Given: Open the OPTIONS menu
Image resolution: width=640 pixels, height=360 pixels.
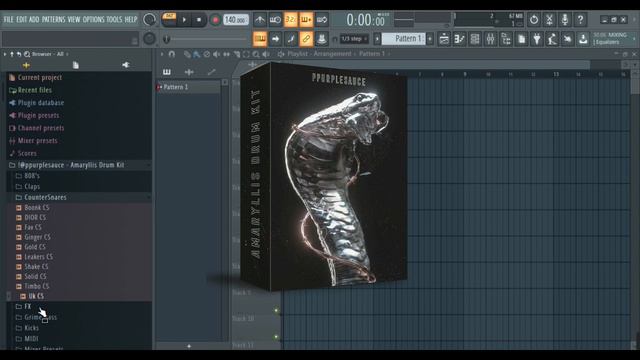Looking at the screenshot, I should (93, 19).
